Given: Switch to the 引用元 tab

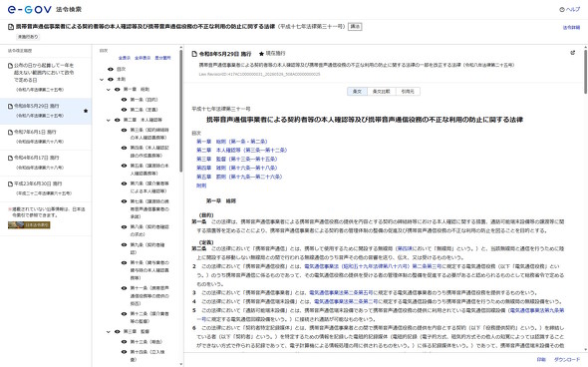Looking at the screenshot, I should click(x=408, y=91).
